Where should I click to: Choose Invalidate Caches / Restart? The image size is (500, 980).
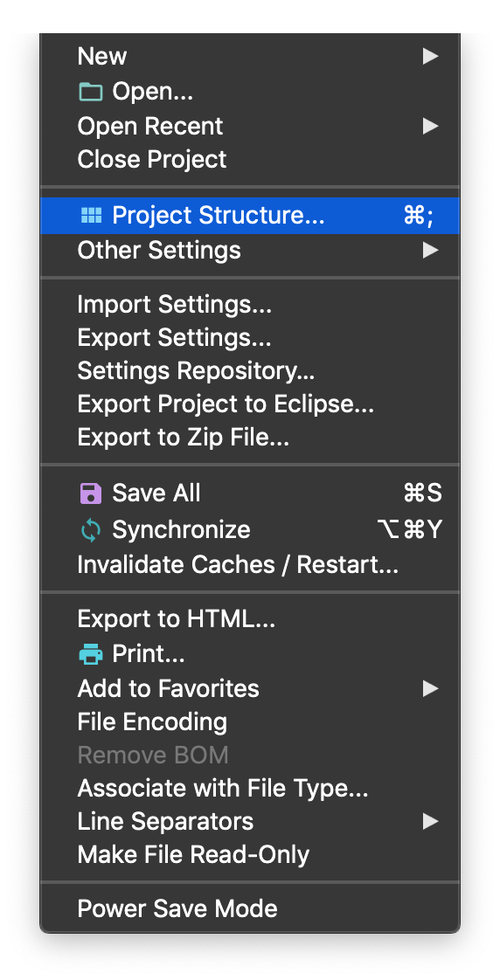coord(250,566)
